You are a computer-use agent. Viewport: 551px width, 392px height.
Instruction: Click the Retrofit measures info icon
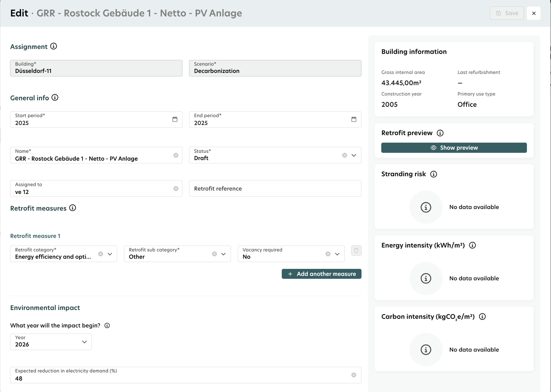point(72,208)
